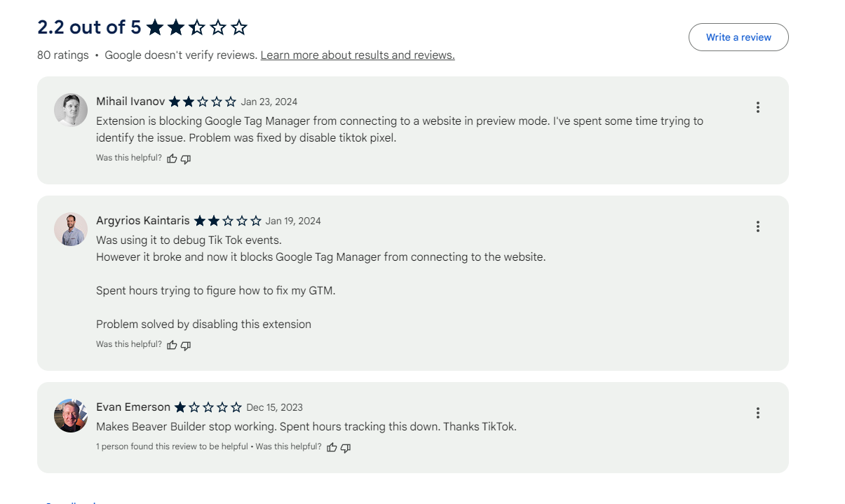Click Mihail Ivanov's profile picture
Screen dimensions: 845x504
click(71, 110)
